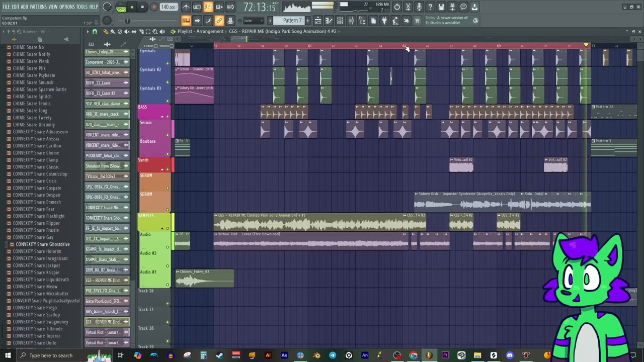Toggle overdub recording icon

[219, 7]
